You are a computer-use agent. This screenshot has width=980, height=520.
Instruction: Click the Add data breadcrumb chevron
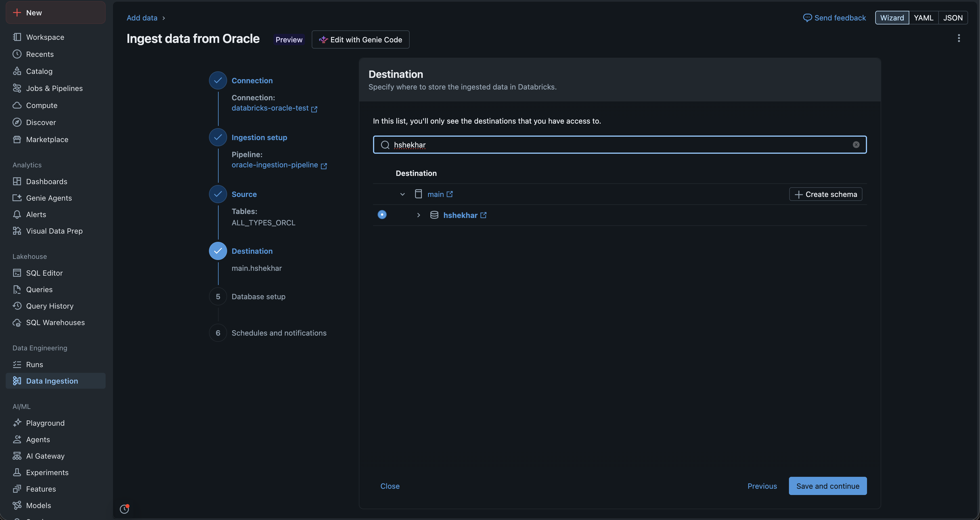[x=164, y=18]
